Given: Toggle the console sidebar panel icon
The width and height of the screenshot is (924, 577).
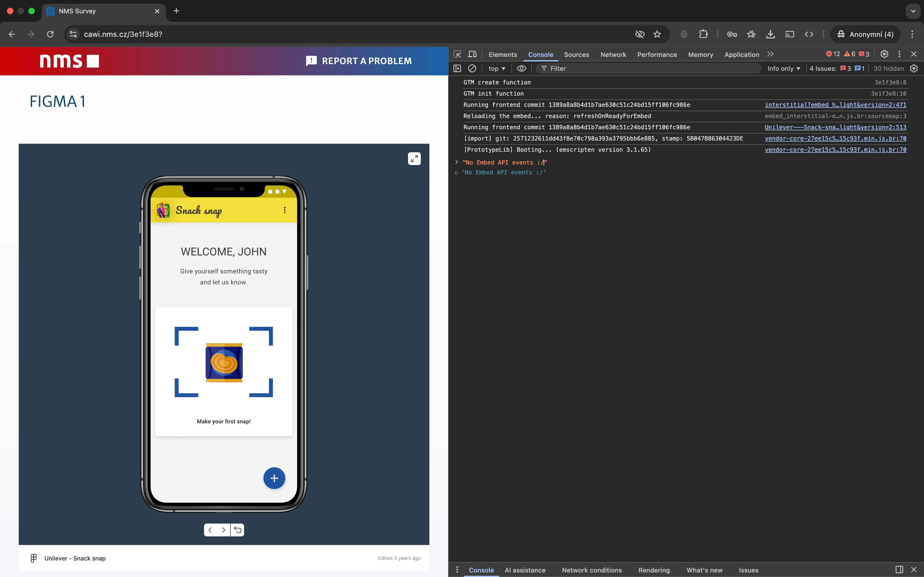Looking at the screenshot, I should point(457,68).
